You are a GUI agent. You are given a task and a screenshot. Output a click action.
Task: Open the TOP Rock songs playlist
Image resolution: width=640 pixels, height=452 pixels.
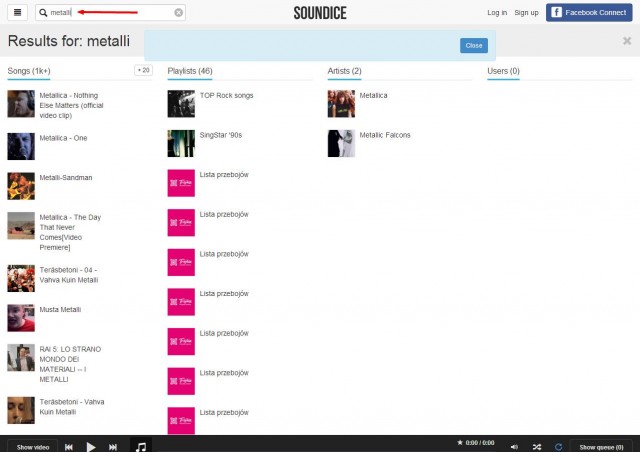coord(226,96)
